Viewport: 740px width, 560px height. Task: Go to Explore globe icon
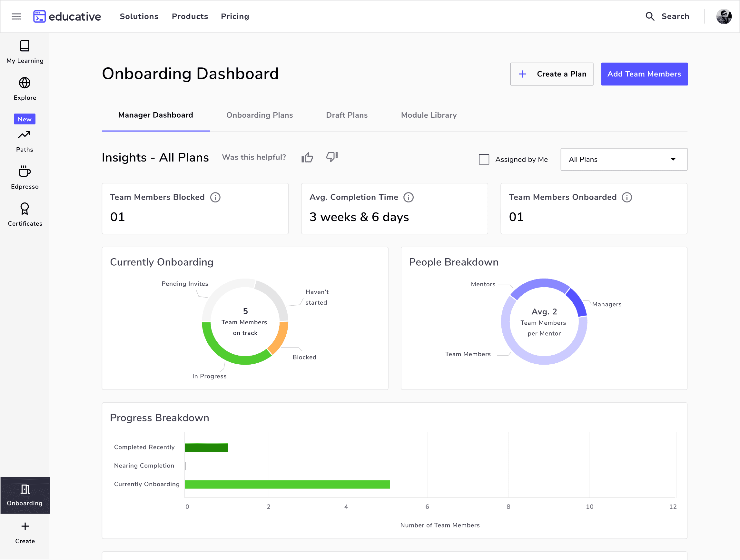pyautogui.click(x=25, y=83)
